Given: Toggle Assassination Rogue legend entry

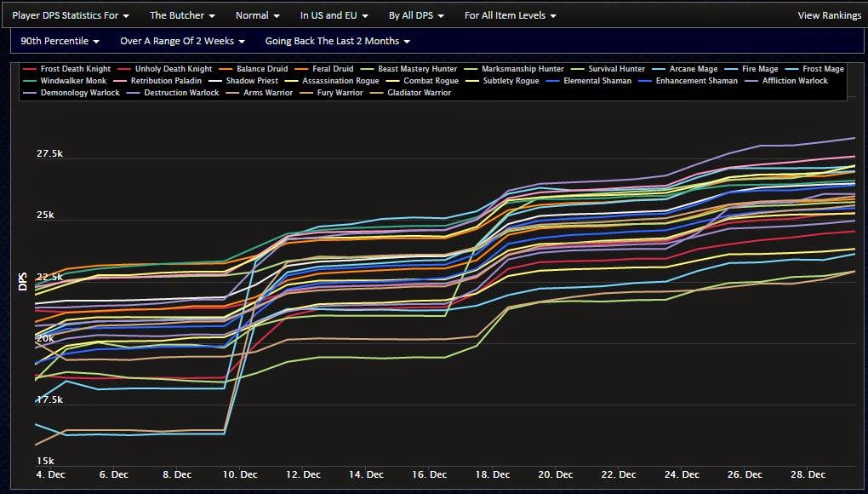Looking at the screenshot, I should [333, 81].
